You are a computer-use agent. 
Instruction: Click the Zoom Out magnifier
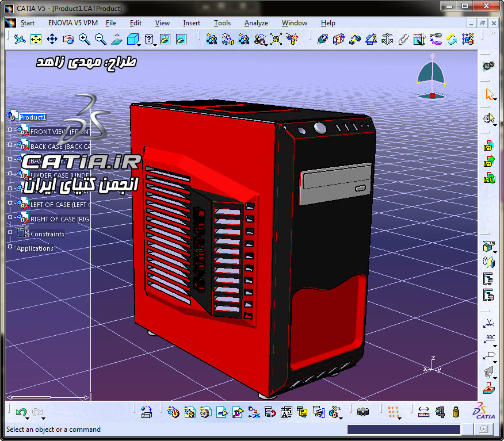click(x=101, y=39)
